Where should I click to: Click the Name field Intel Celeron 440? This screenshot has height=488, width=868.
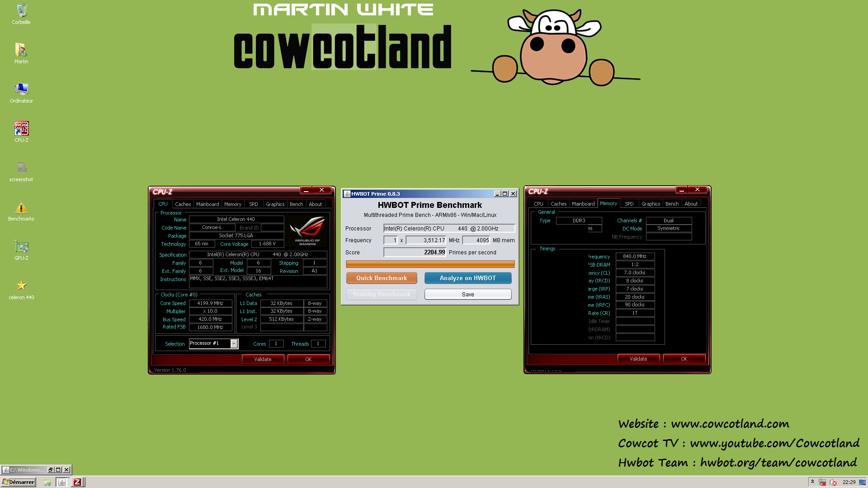pyautogui.click(x=236, y=219)
